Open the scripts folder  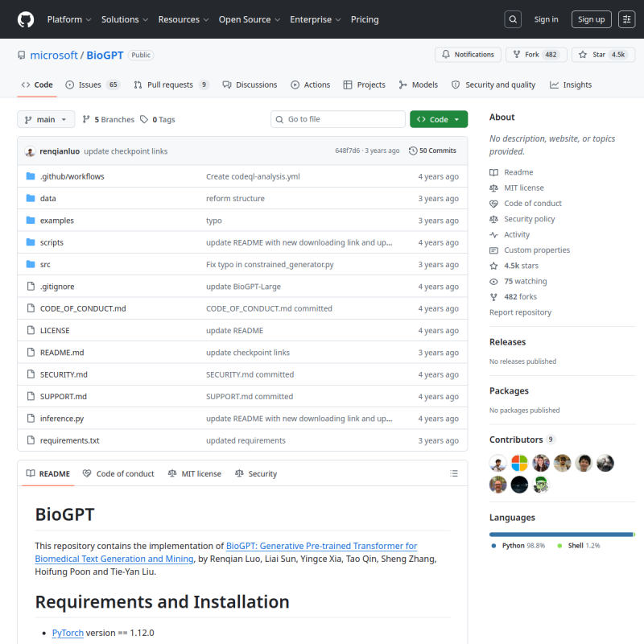[52, 243]
